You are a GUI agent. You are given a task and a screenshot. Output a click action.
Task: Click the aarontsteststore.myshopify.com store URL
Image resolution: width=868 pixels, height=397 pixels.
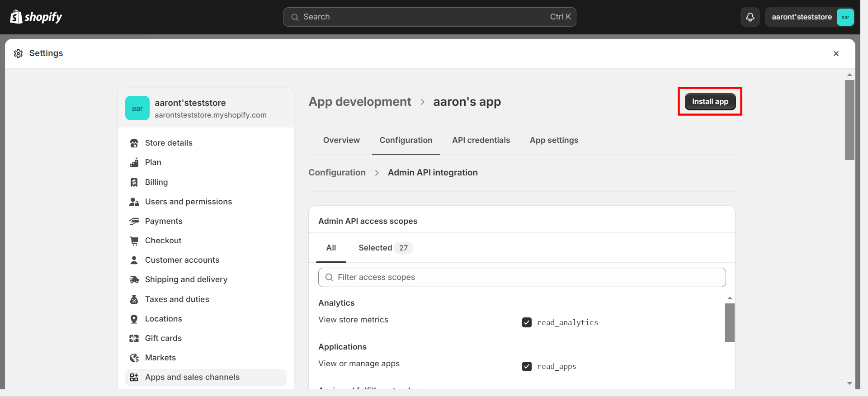[x=211, y=115]
